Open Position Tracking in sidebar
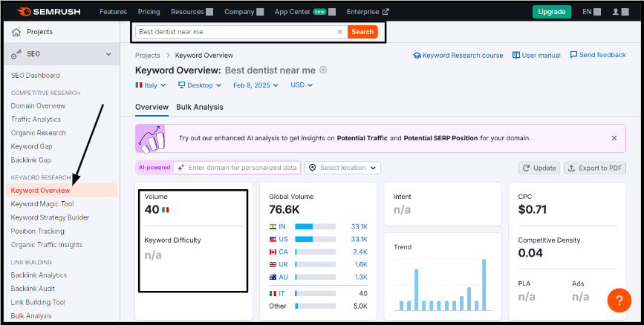This screenshot has width=644, height=325. (x=37, y=231)
